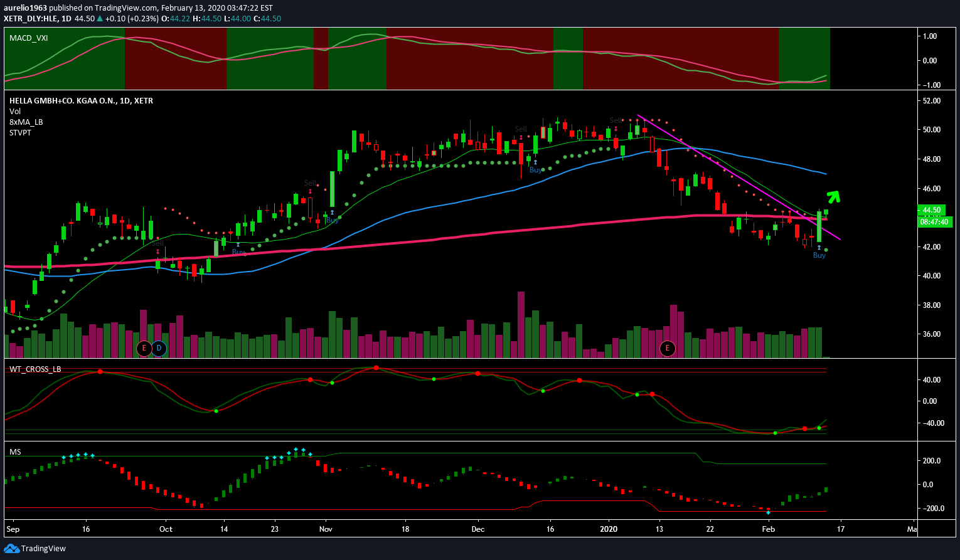Click the Nov label on time axis
The height and width of the screenshot is (560, 960).
point(325,529)
